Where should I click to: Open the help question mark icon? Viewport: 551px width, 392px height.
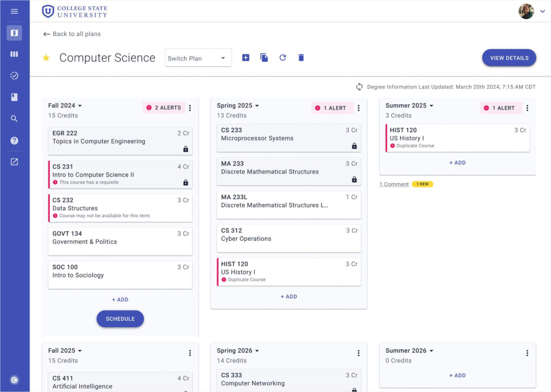14,141
